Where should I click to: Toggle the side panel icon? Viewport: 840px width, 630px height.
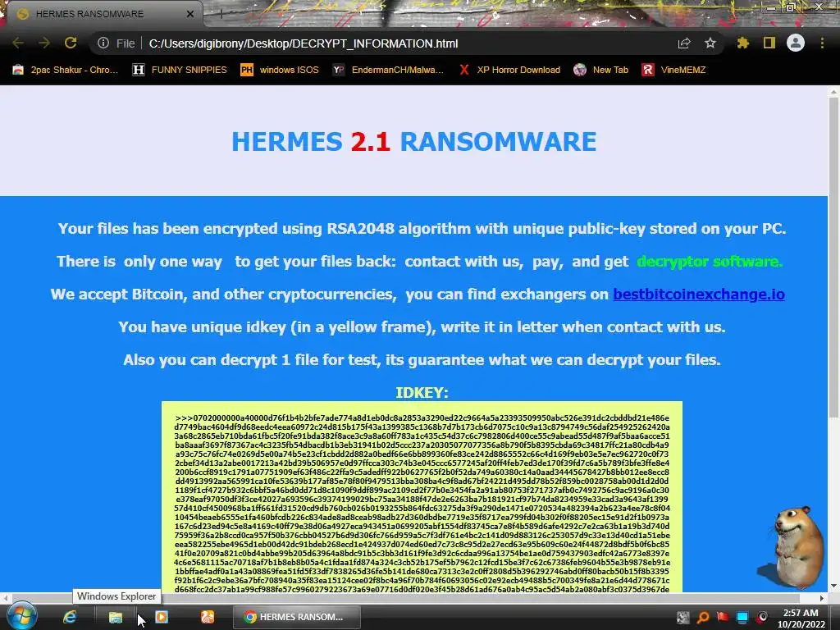tap(769, 43)
